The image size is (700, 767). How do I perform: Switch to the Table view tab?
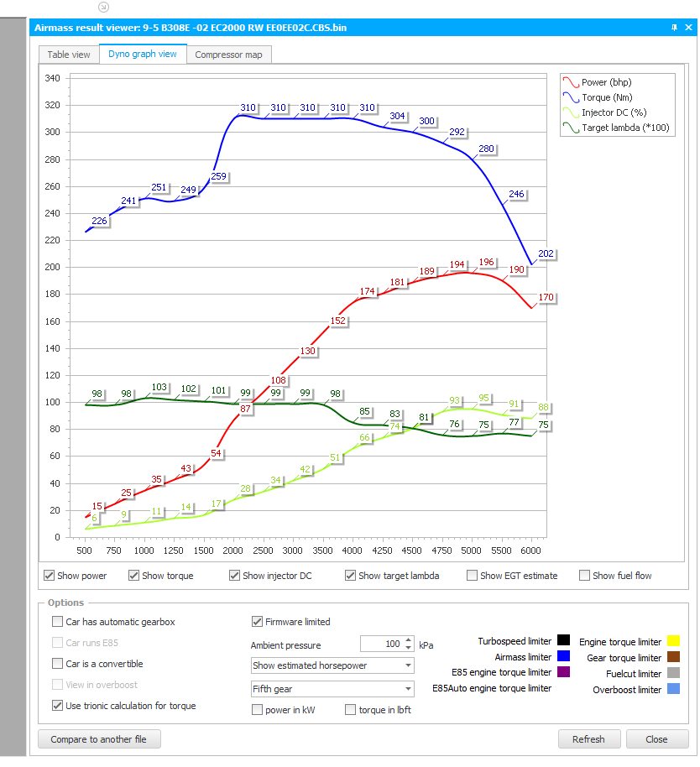tap(69, 55)
